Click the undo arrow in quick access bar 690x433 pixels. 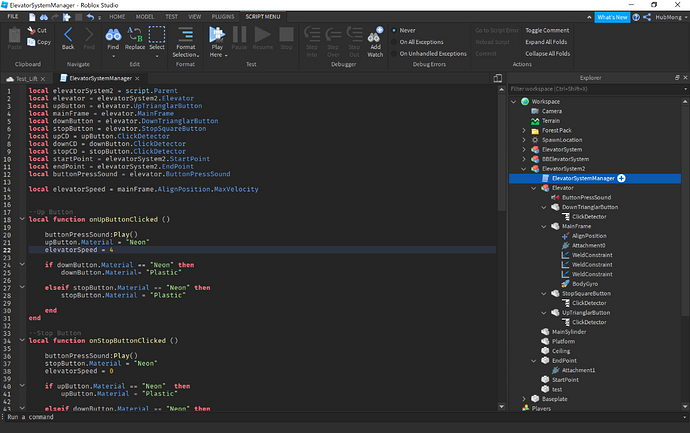90,17
